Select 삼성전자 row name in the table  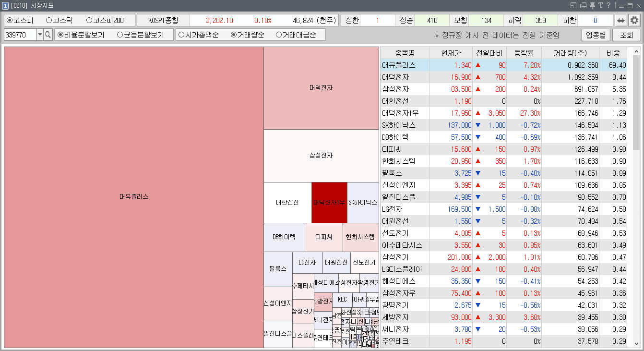tap(395, 89)
